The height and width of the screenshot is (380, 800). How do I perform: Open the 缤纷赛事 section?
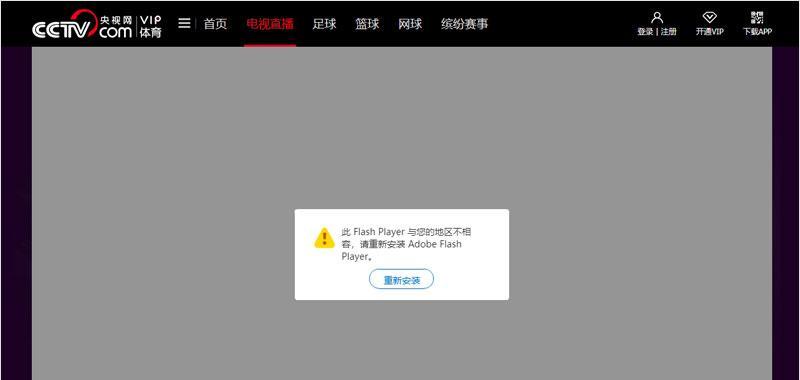coord(464,24)
